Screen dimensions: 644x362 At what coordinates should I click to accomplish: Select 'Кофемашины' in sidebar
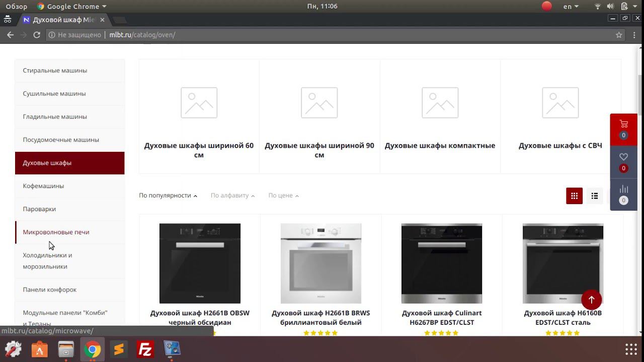coord(70,186)
